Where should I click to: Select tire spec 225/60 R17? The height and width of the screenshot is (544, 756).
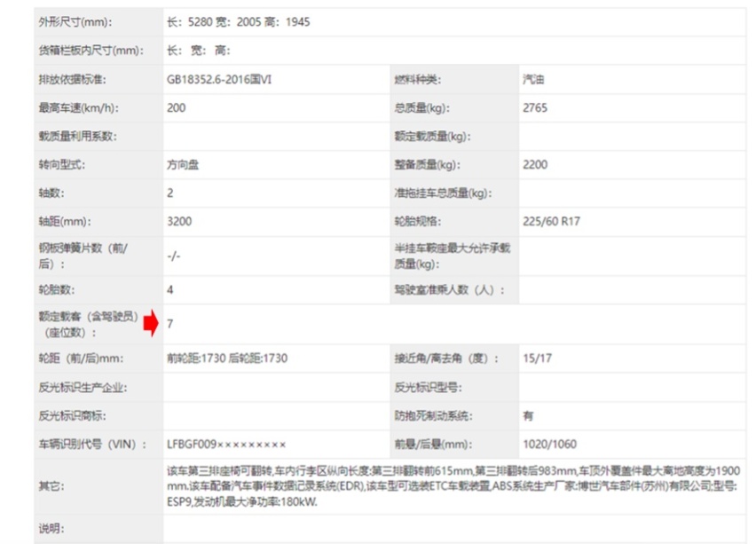click(x=551, y=222)
